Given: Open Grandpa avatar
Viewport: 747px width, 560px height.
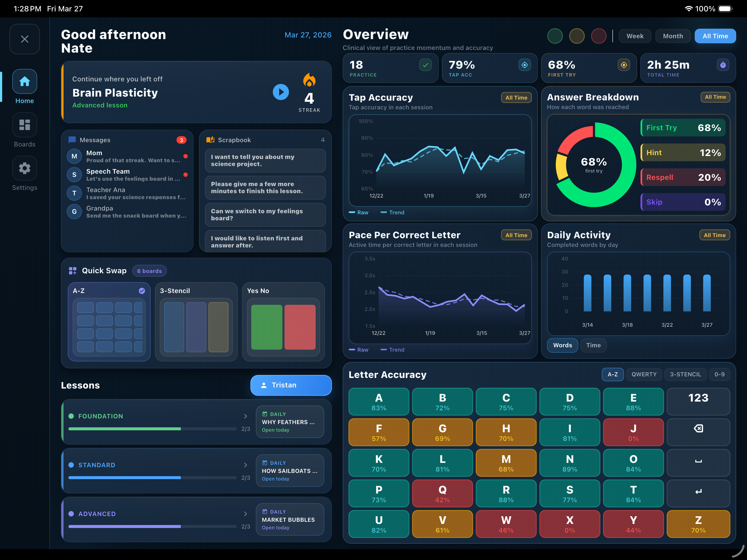Looking at the screenshot, I should 74,212.
